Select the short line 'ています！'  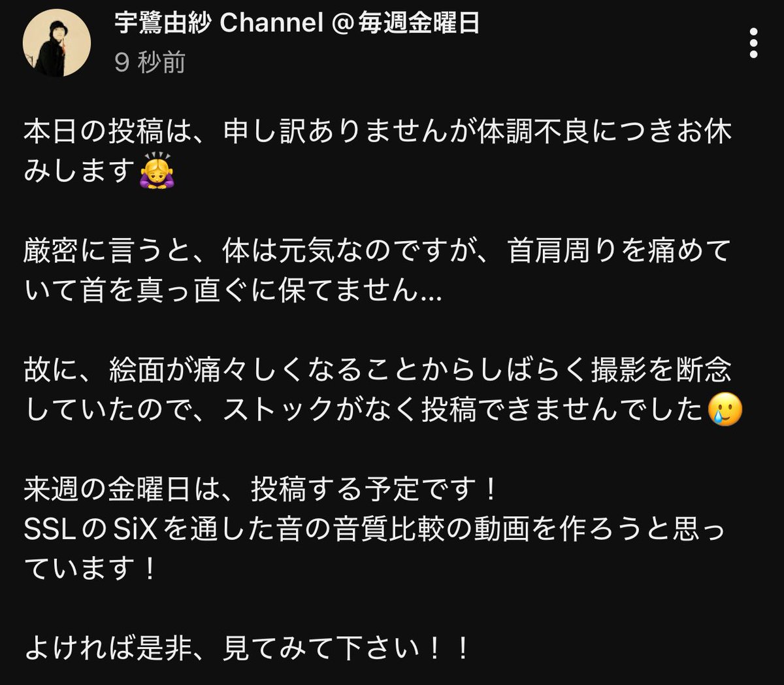click(91, 569)
